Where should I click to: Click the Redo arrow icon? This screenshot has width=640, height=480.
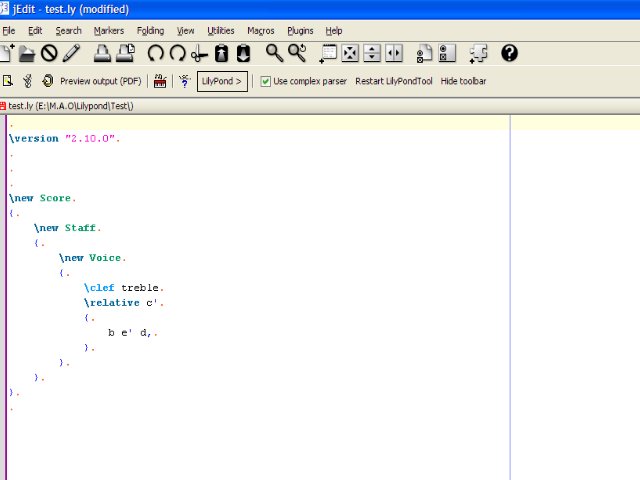[177, 53]
